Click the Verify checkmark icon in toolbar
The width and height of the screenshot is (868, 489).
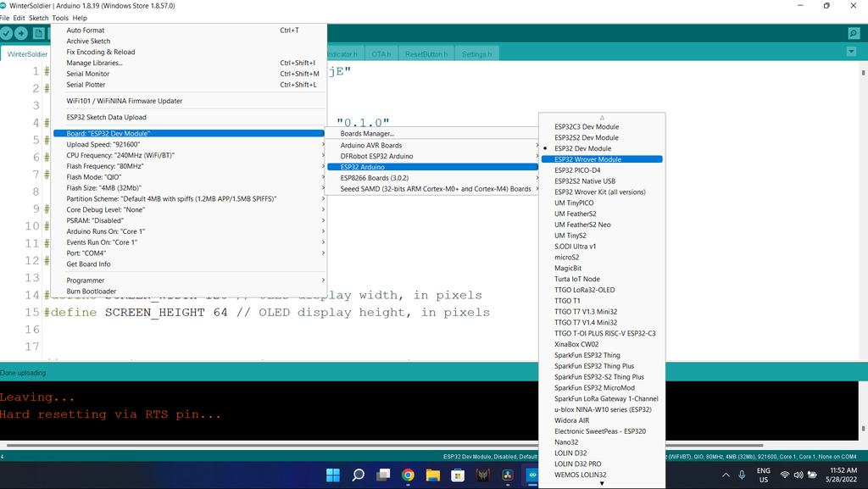coord(6,34)
